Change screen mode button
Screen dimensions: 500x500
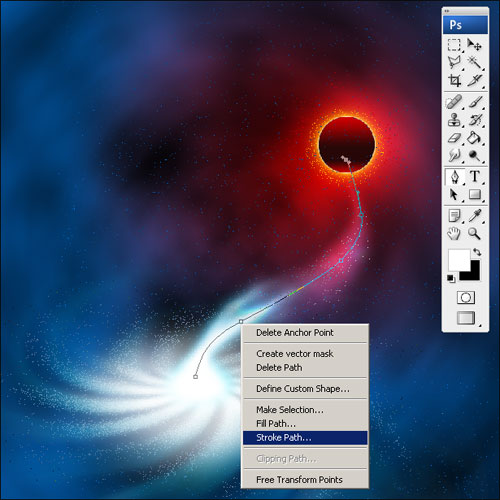[466, 318]
